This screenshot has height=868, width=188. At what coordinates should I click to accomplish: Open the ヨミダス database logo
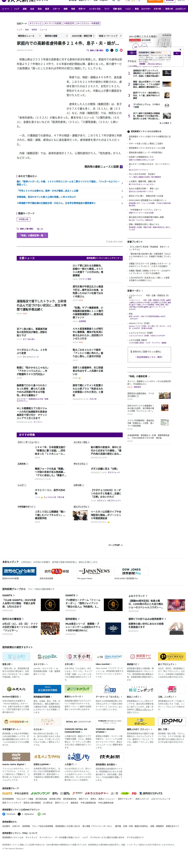110,689
